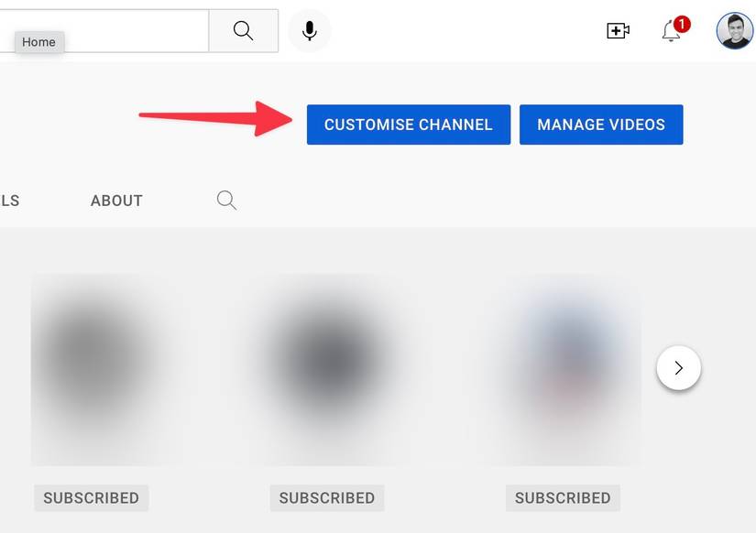Image resolution: width=756 pixels, height=533 pixels.
Task: Run the search using the magnifying glass icon
Action: pos(243,30)
